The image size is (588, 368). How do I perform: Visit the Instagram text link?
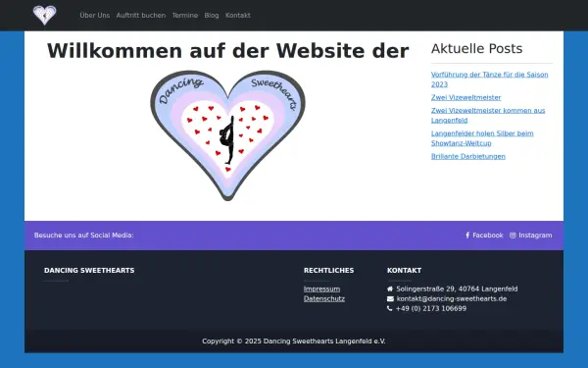[x=535, y=236]
